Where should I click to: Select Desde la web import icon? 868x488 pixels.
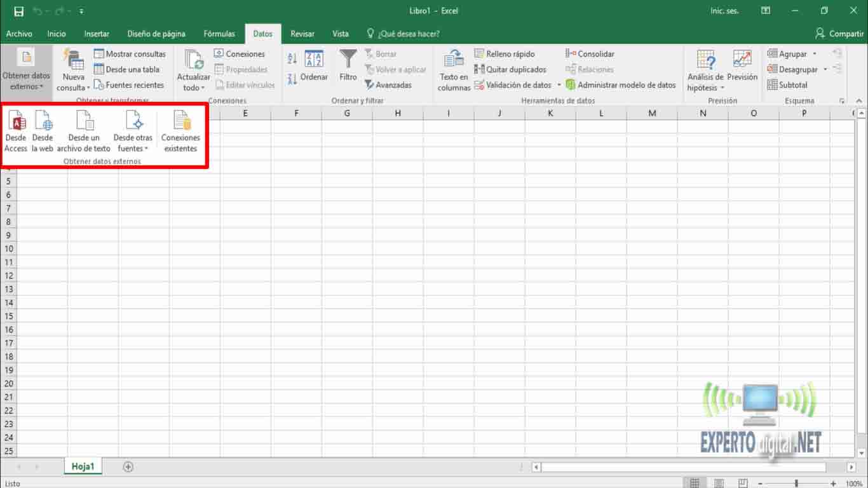(x=43, y=121)
